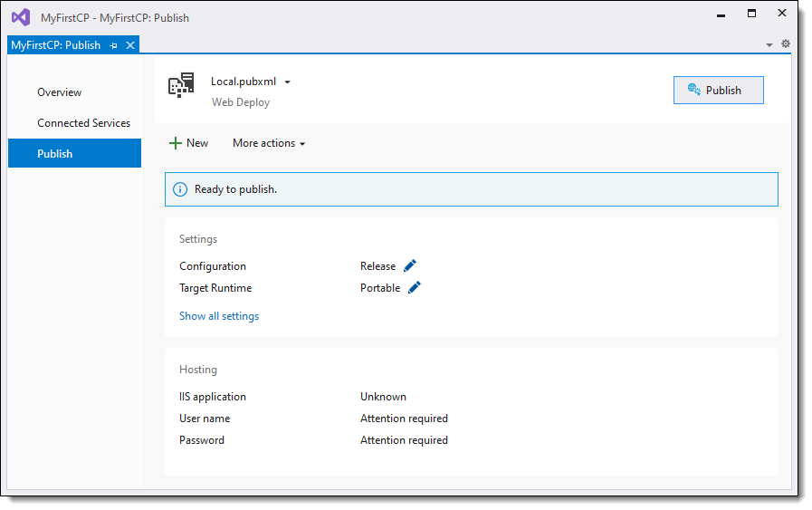
Task: Click the Unknown IIS application value
Action: [x=383, y=397]
